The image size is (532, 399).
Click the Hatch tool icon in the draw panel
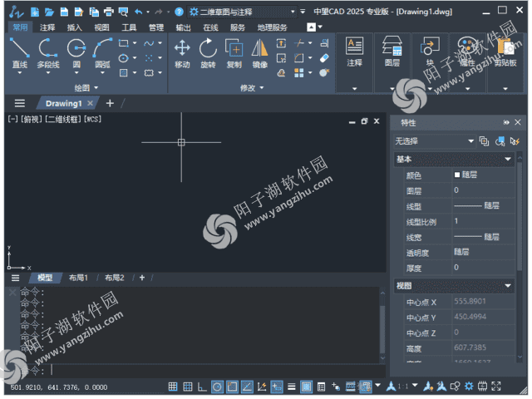point(123,72)
